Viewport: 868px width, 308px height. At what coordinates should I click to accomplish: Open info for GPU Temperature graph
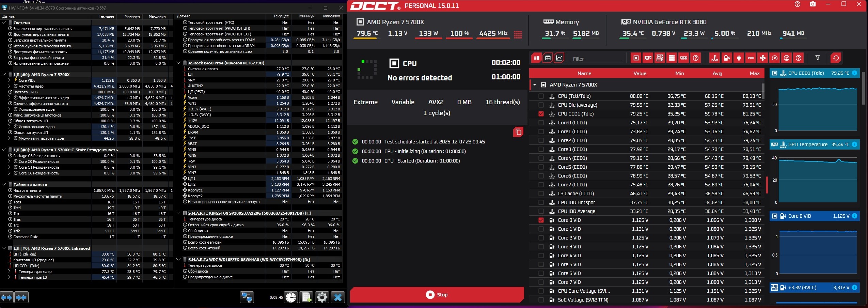pyautogui.click(x=854, y=144)
